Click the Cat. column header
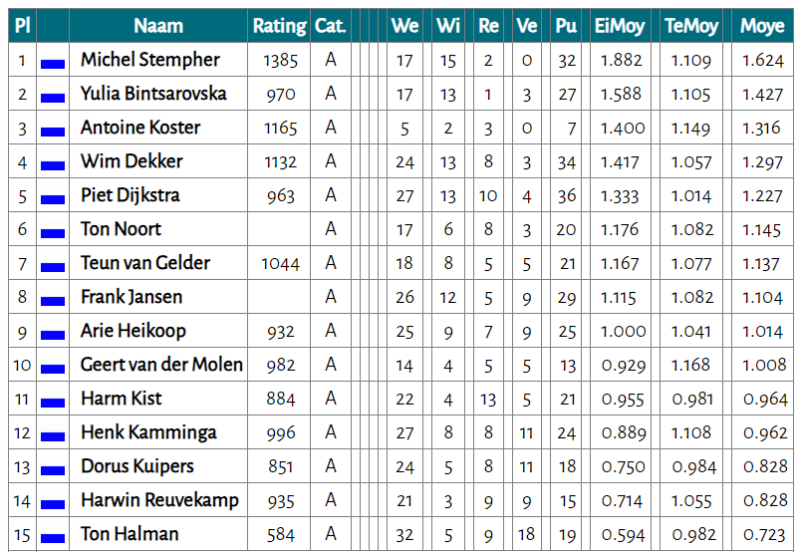This screenshot has height=552, width=799. point(330,26)
